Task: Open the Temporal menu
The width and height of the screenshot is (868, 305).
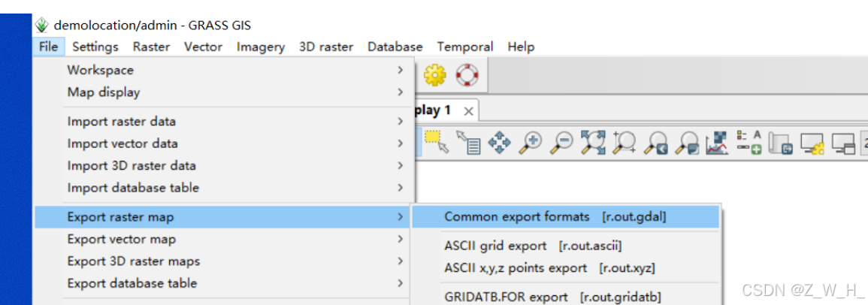Action: 465,47
